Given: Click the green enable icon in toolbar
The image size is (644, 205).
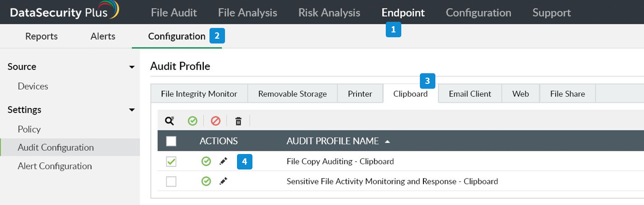Looking at the screenshot, I should [192, 121].
